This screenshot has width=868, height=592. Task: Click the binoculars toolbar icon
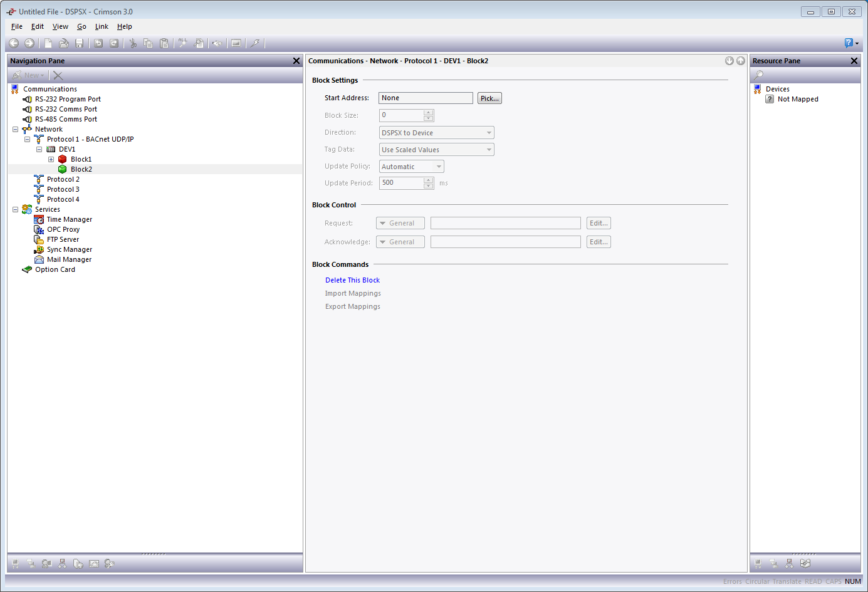217,43
